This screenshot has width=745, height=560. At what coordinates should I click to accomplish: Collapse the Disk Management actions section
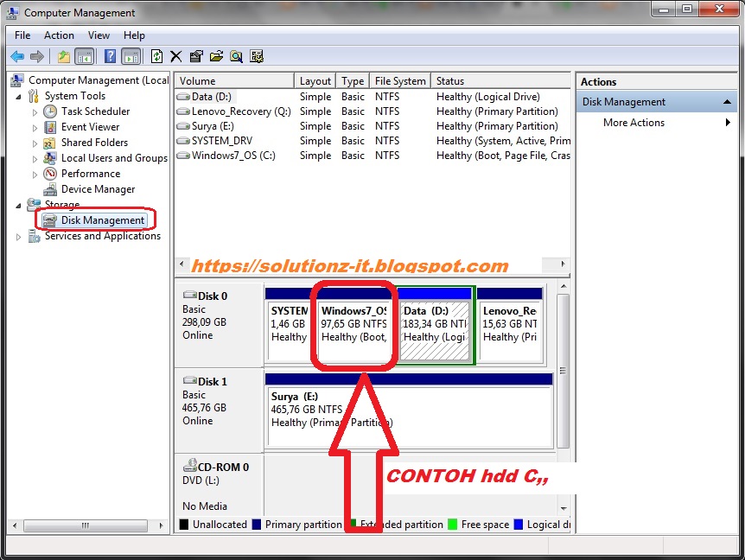pos(727,102)
